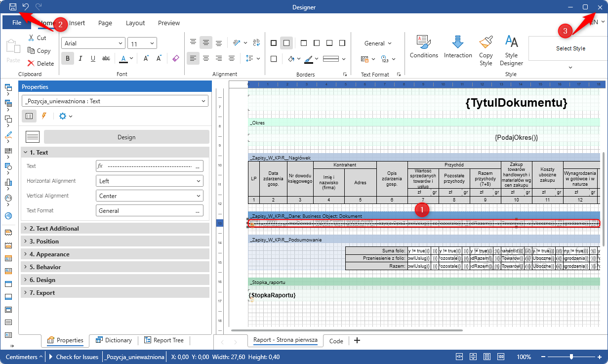Toggle Bold formatting
This screenshot has height=364, width=608.
tap(68, 58)
